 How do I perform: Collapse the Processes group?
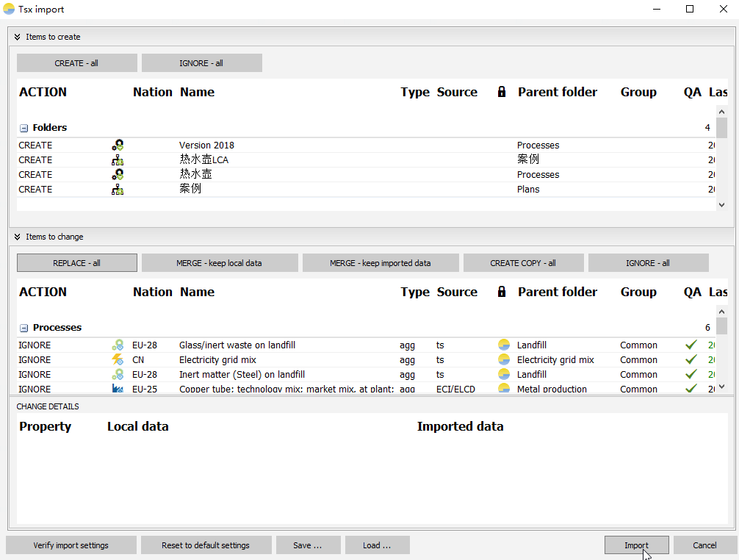(x=24, y=328)
